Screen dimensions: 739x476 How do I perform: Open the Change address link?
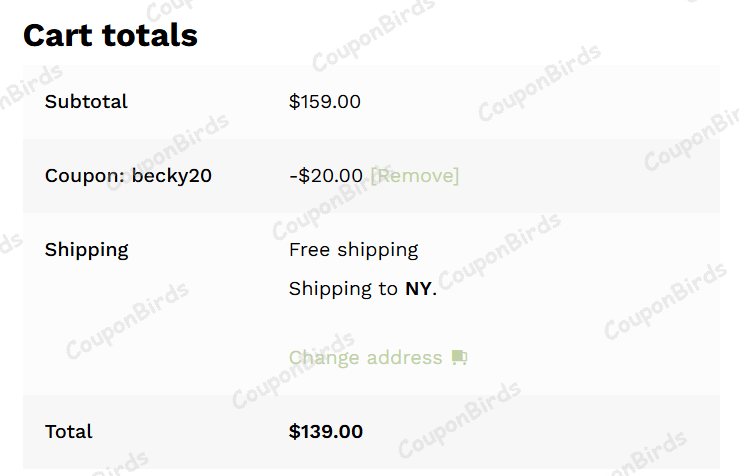pyautogui.click(x=365, y=358)
